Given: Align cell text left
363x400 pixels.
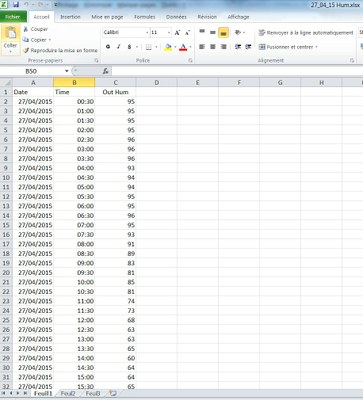Looking at the screenshot, I should (202, 47).
